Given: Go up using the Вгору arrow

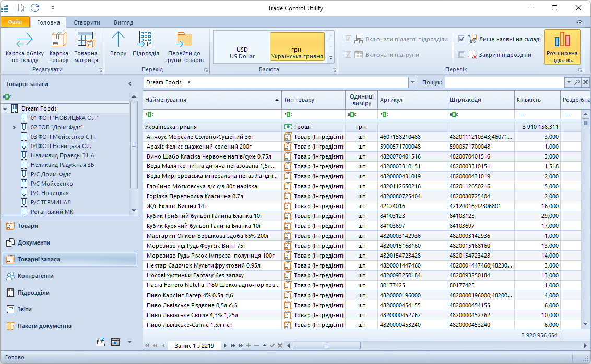Looking at the screenshot, I should [118, 44].
